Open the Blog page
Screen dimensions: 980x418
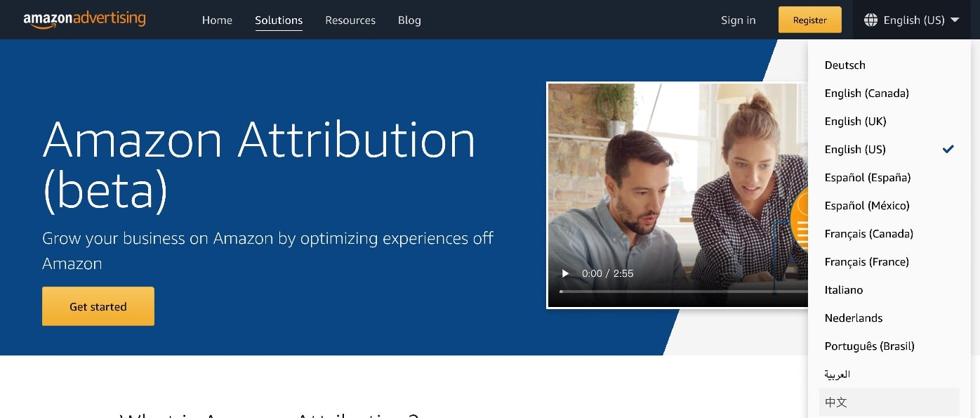click(409, 20)
